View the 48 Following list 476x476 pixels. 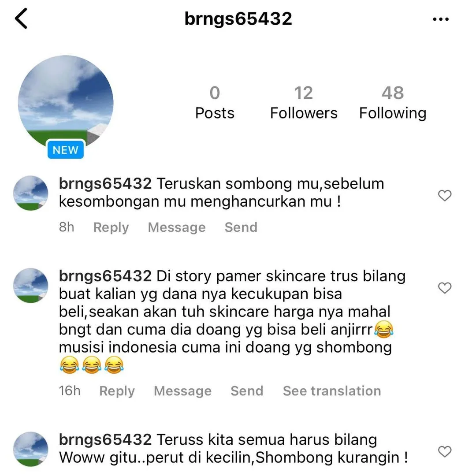click(x=393, y=103)
